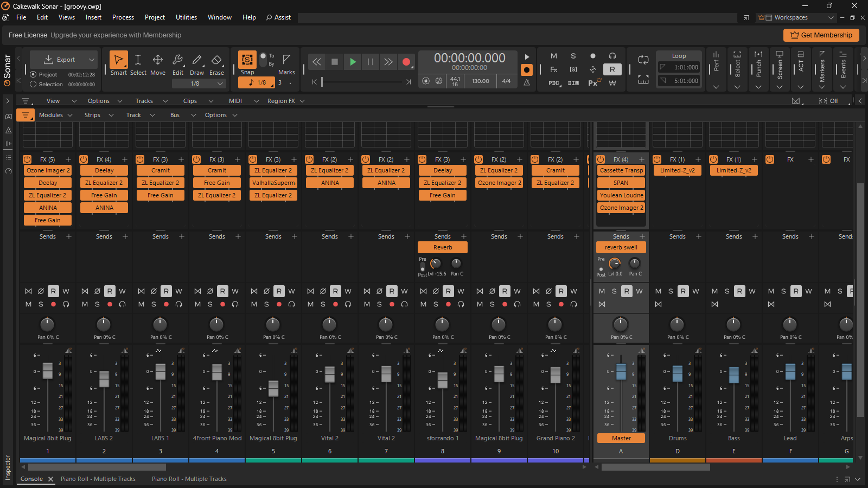Expand the console Modules dropdown
The height and width of the screenshot is (488, 868).
coord(55,115)
